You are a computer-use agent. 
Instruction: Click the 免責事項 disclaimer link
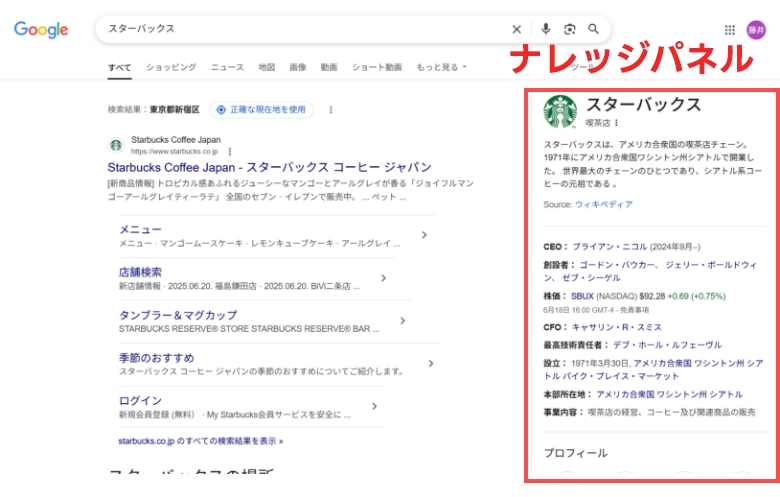coord(634,310)
